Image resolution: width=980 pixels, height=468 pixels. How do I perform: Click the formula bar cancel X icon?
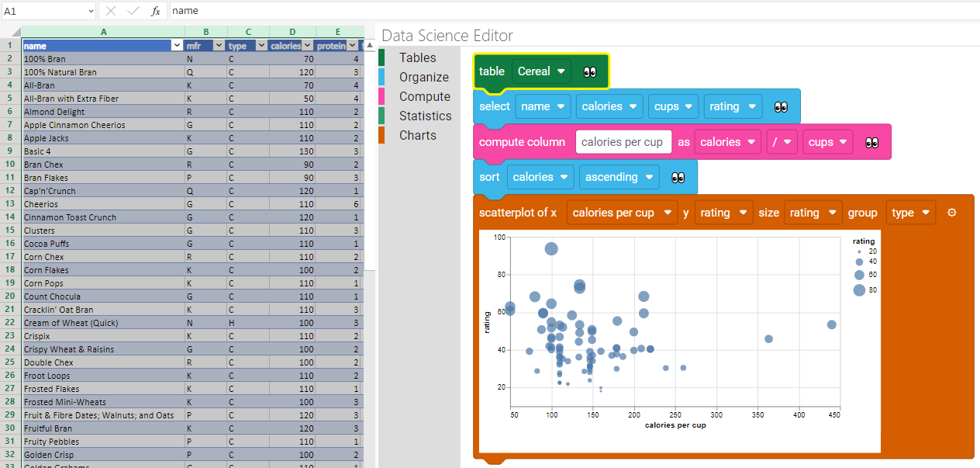[111, 11]
